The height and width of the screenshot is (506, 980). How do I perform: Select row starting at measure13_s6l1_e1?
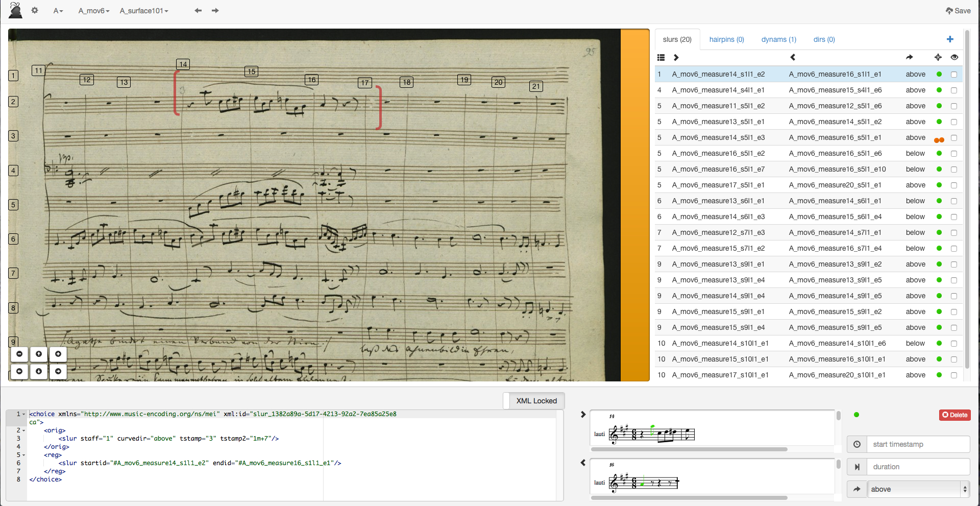[809, 201]
